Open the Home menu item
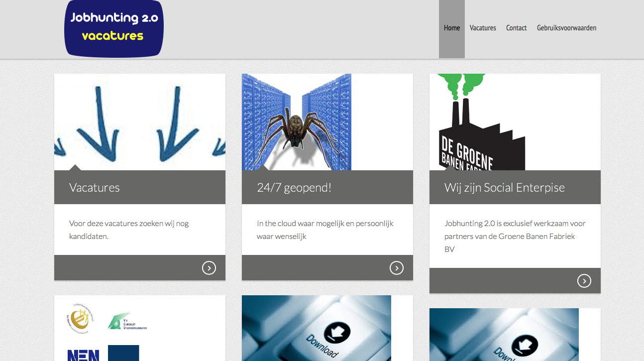The width and height of the screenshot is (644, 361). click(x=452, y=28)
